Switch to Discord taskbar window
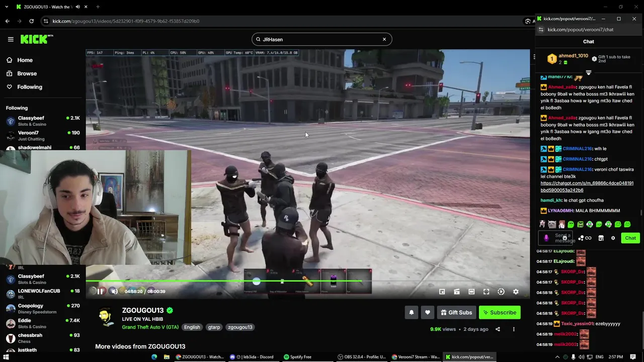 click(252, 357)
